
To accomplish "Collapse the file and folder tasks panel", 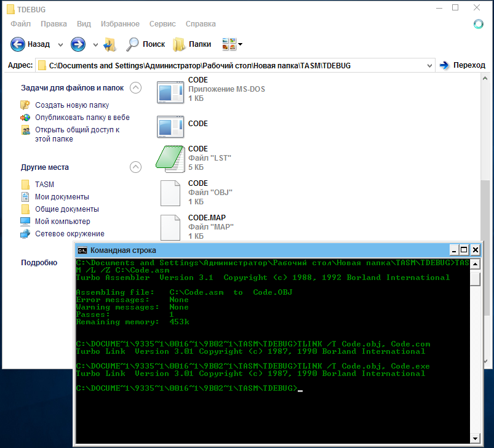I will coord(135,88).
